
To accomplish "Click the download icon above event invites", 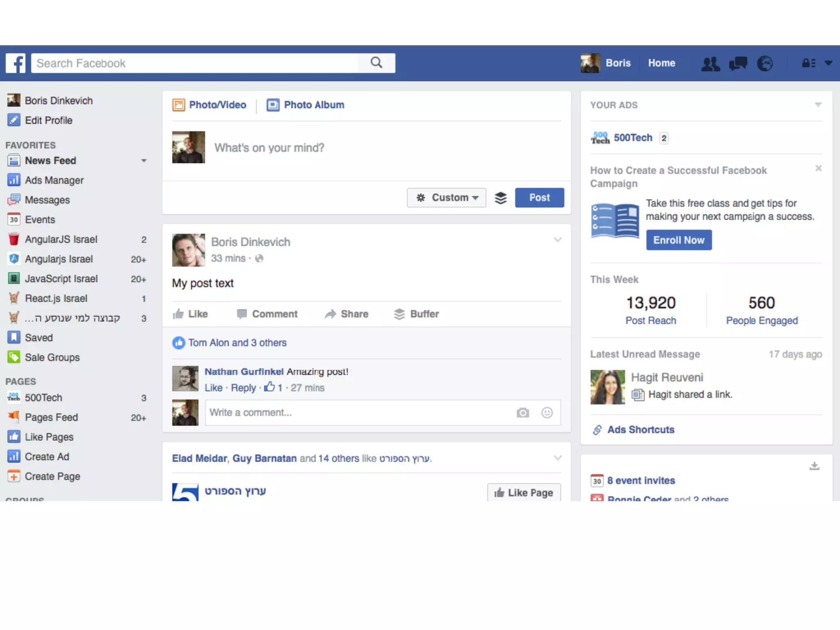I will click(815, 466).
